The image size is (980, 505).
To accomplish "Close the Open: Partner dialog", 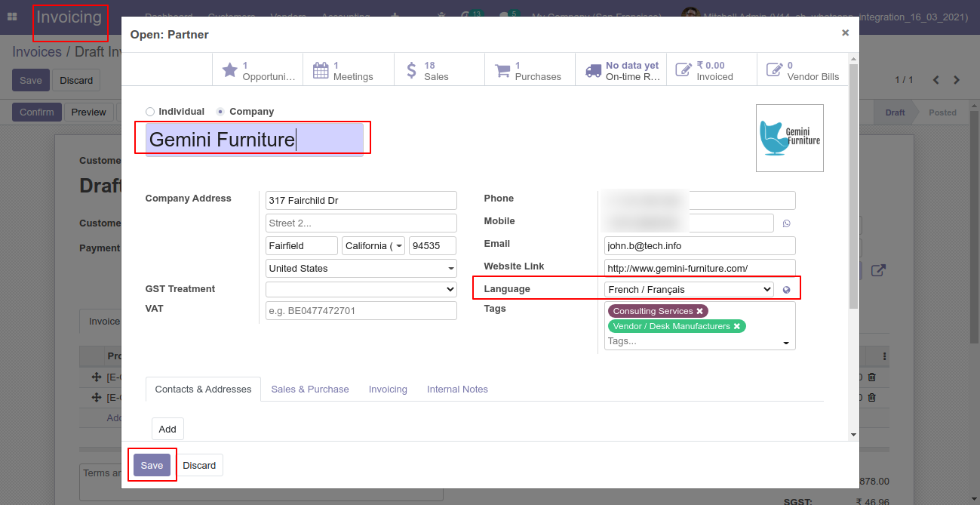I will click(845, 32).
